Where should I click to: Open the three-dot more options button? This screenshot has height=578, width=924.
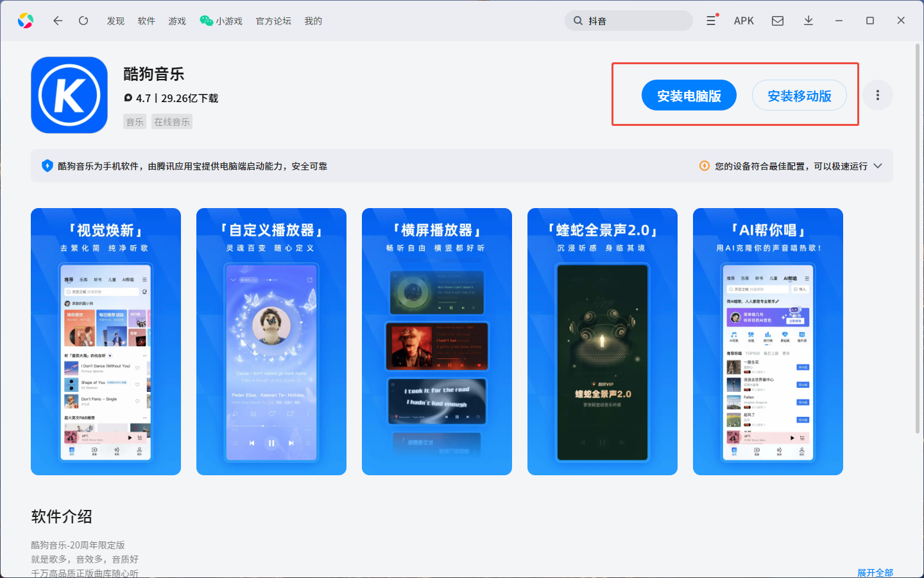[x=877, y=96]
